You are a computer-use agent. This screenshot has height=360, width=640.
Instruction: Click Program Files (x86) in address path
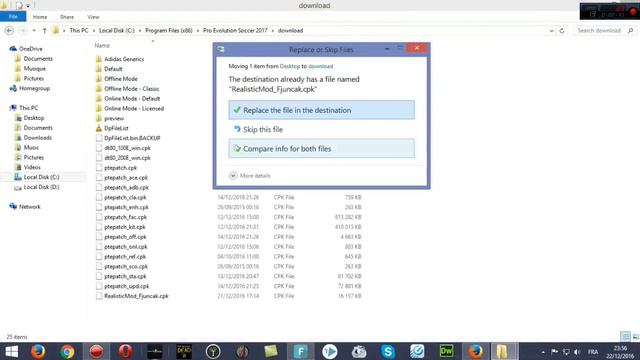[x=169, y=31]
